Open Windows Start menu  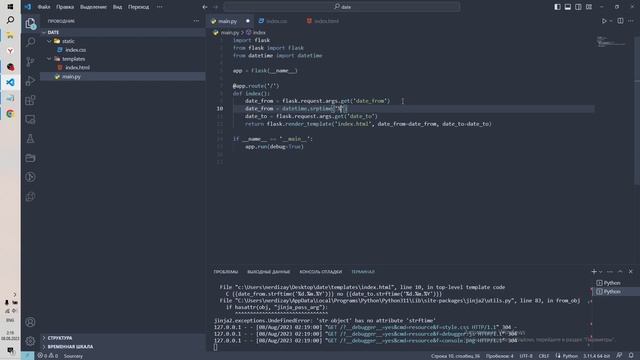click(10, 7)
